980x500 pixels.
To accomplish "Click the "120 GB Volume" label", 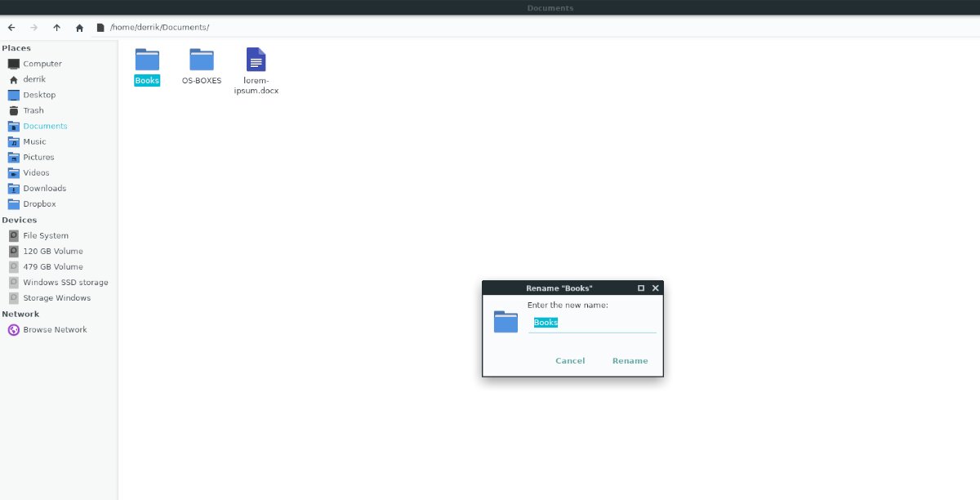I will tap(53, 251).
